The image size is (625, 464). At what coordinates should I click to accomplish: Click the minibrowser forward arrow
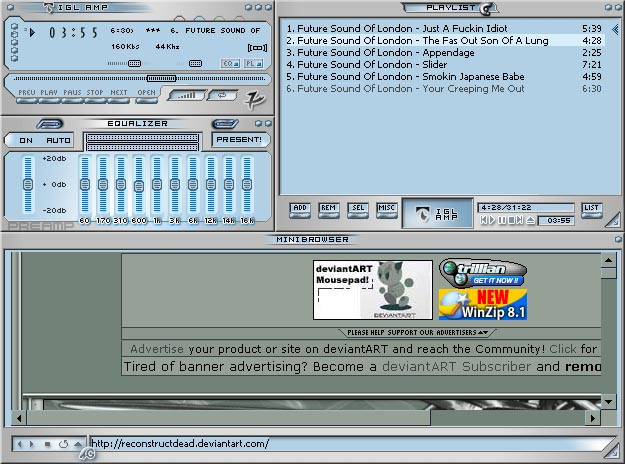[32, 444]
